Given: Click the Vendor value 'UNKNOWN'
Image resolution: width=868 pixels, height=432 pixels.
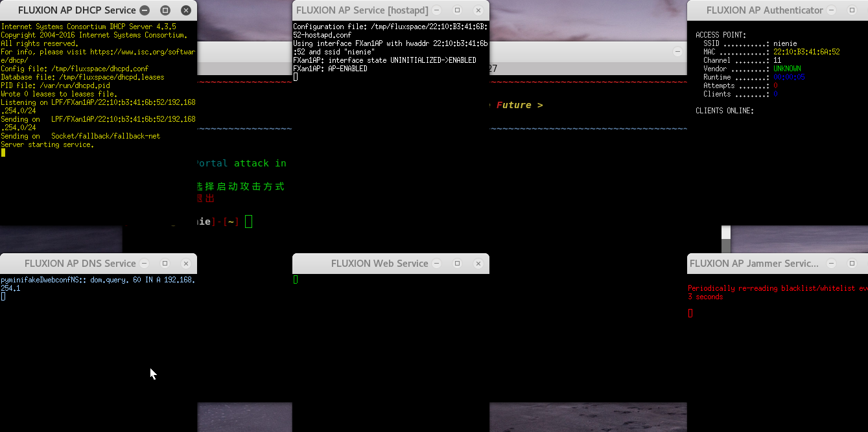Looking at the screenshot, I should pos(787,69).
